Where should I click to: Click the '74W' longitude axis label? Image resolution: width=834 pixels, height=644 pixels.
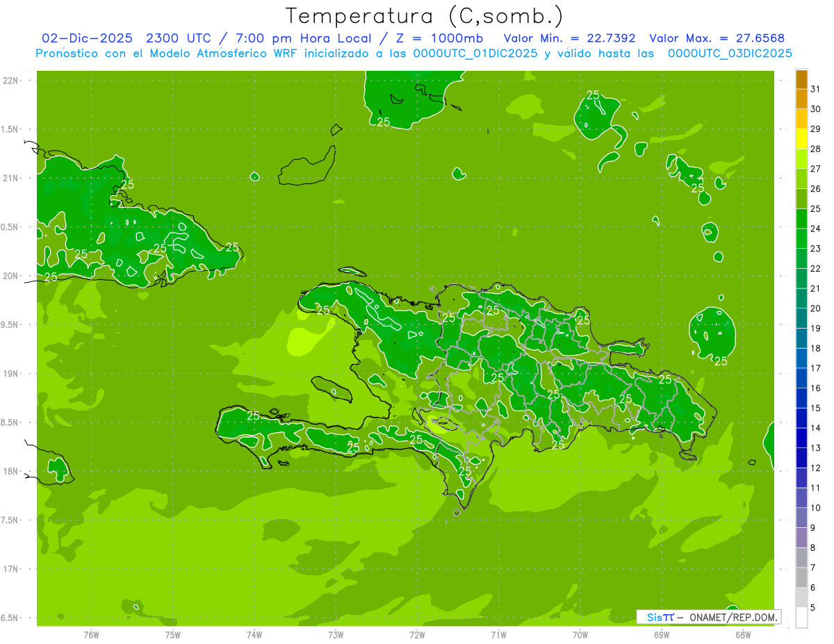tap(254, 635)
